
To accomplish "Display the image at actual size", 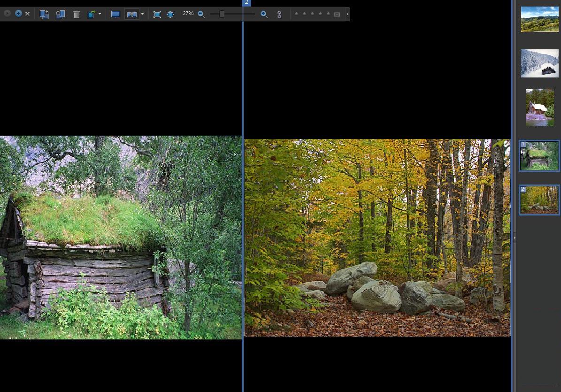I will [170, 15].
